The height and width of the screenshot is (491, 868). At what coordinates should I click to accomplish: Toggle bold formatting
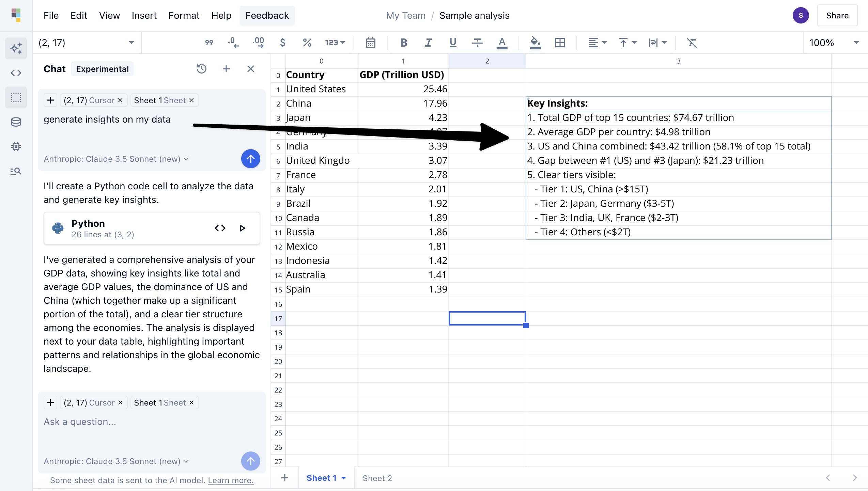coord(404,43)
